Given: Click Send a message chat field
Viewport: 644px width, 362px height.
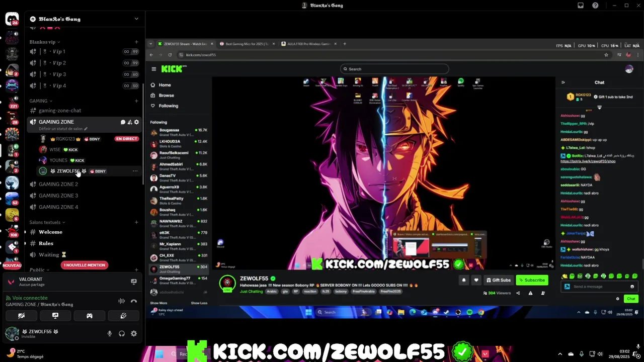Looking at the screenshot, I should point(599,287).
